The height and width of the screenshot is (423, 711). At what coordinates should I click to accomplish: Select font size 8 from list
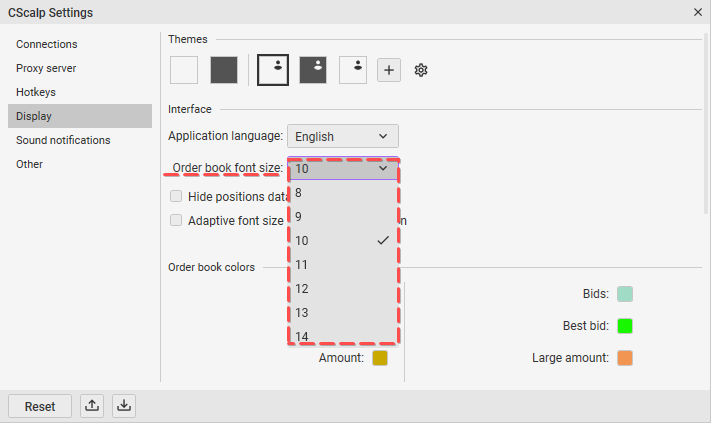[x=343, y=193]
